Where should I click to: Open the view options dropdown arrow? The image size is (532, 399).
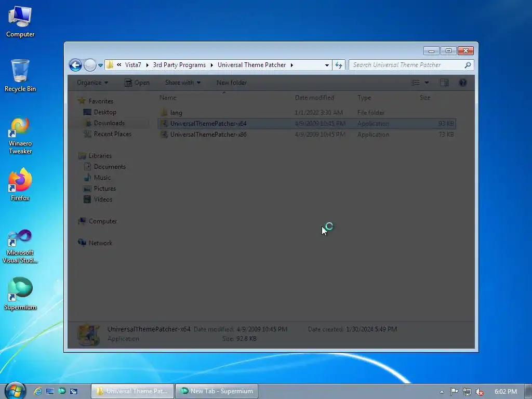tap(427, 83)
